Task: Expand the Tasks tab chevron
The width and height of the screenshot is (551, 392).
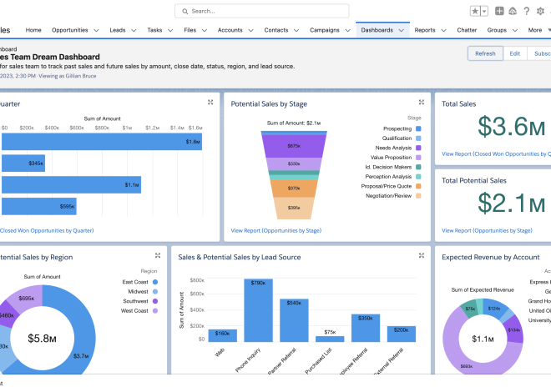Action: [x=170, y=31]
